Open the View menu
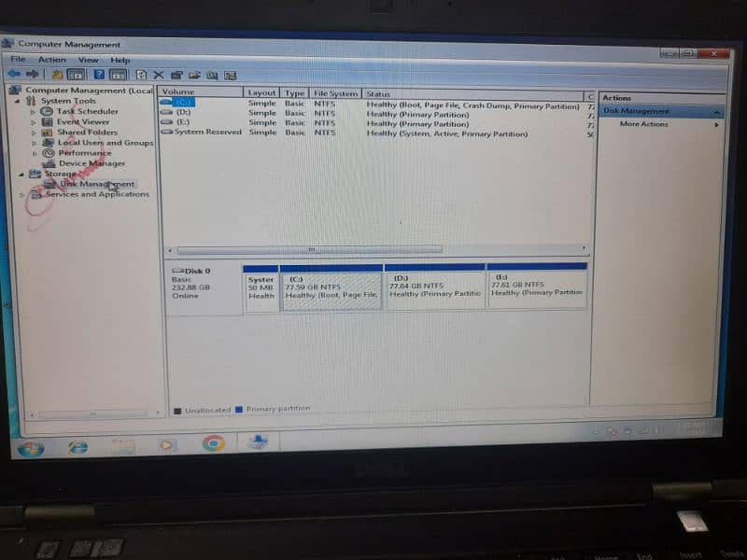Screen dimensions: 747x560 (88, 60)
